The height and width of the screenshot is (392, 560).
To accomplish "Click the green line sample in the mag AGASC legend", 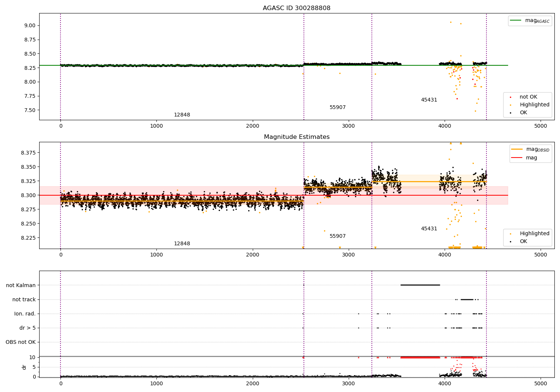I will coord(516,21).
